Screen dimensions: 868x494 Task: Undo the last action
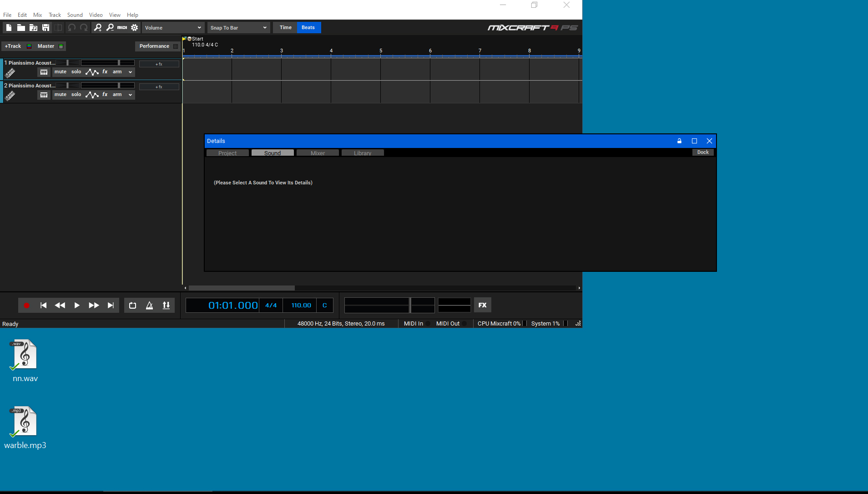(x=71, y=28)
